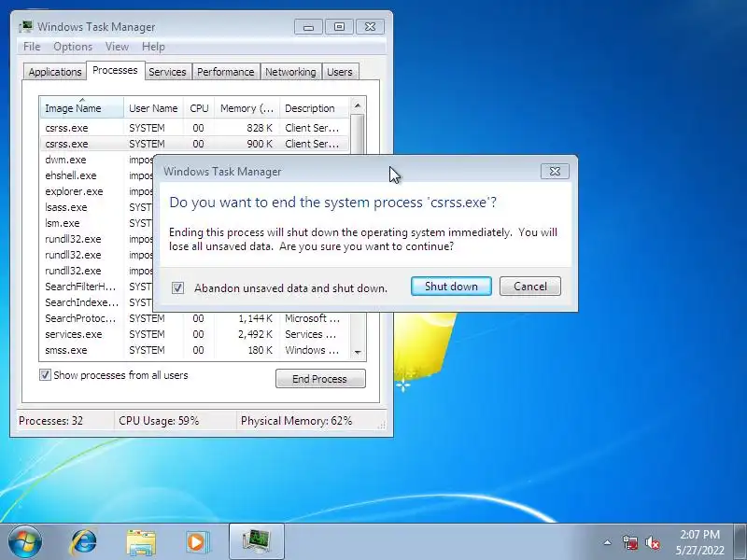Screen dimensions: 747x560
Task: Click Show desktop strip beside the clock
Action: [740, 542]
